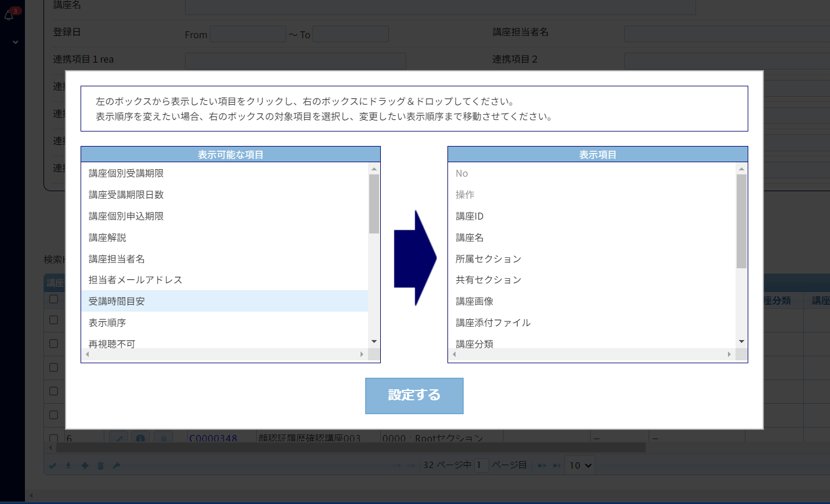Click the trash delete icon in bottom toolbar
Image resolution: width=830 pixels, height=504 pixels.
coord(100,466)
